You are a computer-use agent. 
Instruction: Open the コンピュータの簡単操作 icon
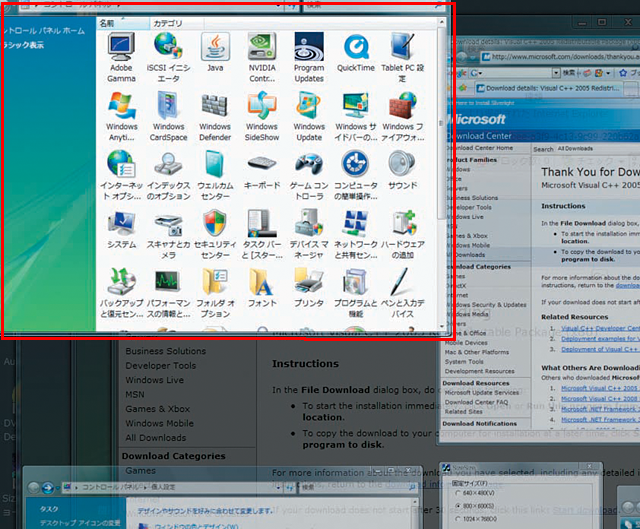click(x=356, y=175)
